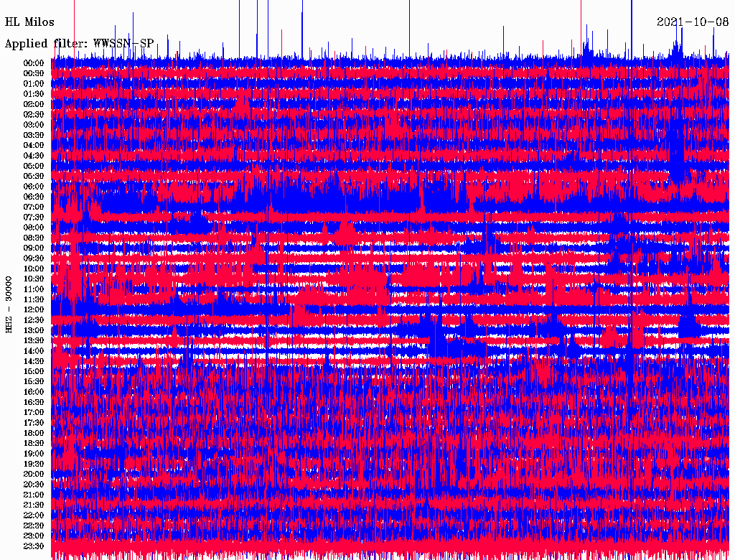Select the 08:00 time label

click(x=34, y=228)
